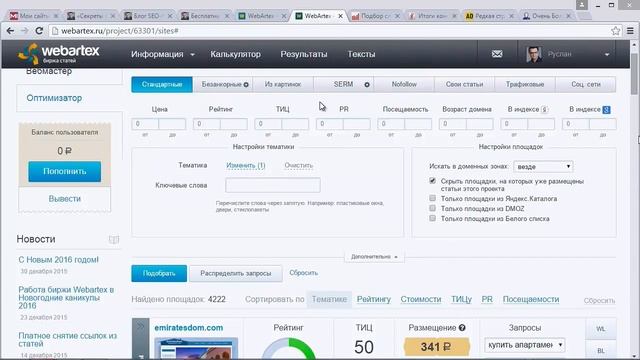
Task: Click the Подобрать button
Action: click(x=159, y=273)
